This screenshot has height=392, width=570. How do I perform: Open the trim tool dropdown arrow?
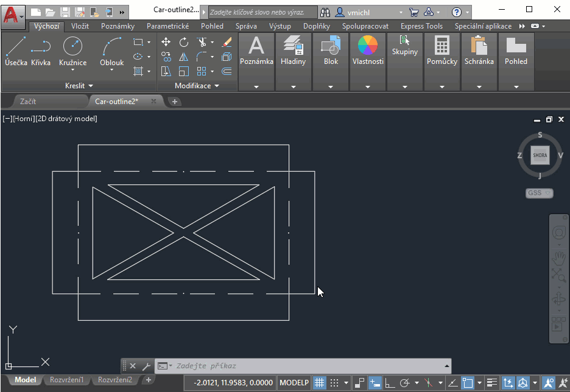212,42
